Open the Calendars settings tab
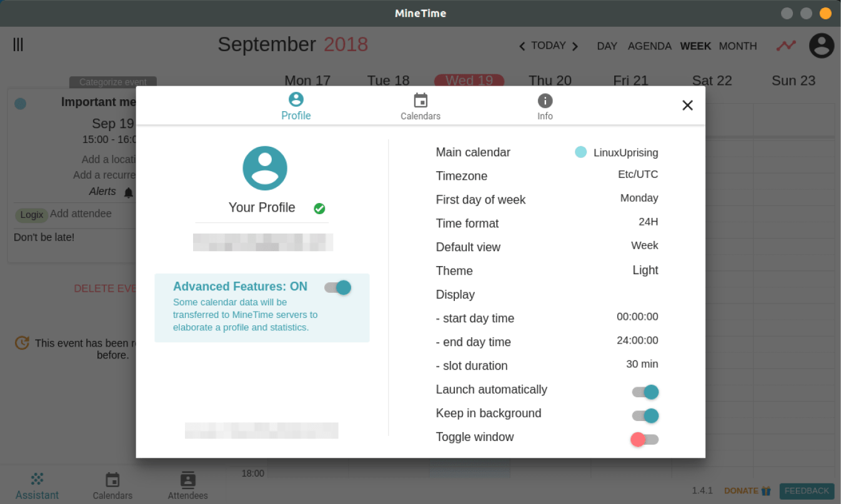 point(420,107)
